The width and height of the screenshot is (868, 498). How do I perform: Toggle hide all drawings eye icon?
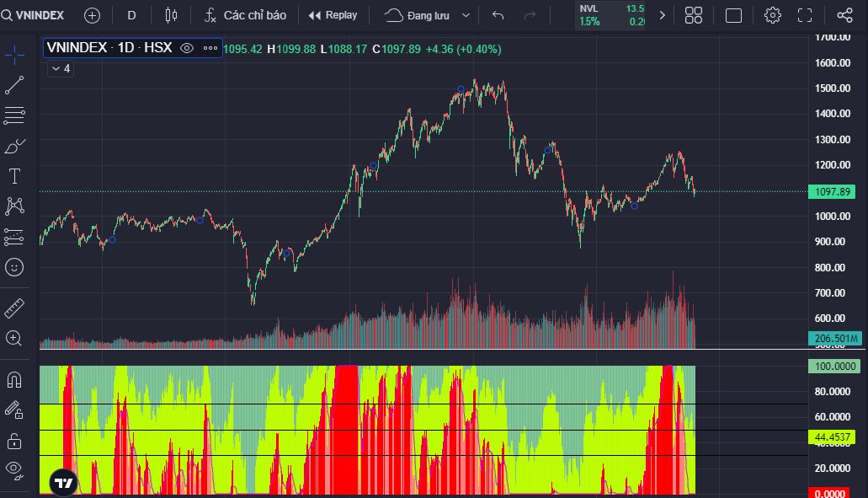pyautogui.click(x=14, y=470)
